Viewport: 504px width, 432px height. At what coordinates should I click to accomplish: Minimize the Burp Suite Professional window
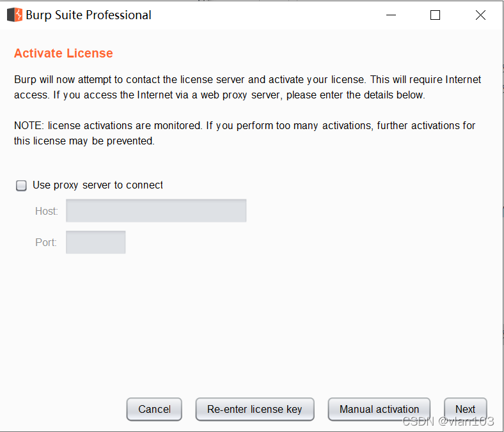[x=391, y=15]
